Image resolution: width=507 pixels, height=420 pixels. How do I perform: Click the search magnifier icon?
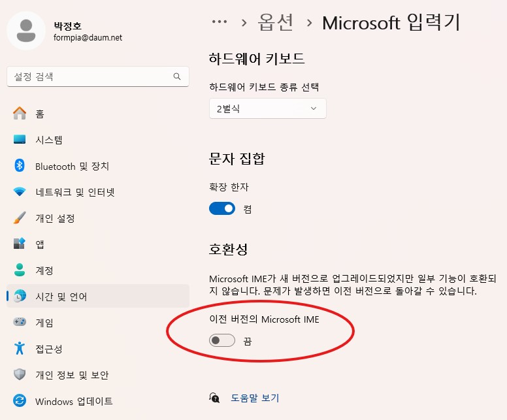pyautogui.click(x=177, y=76)
